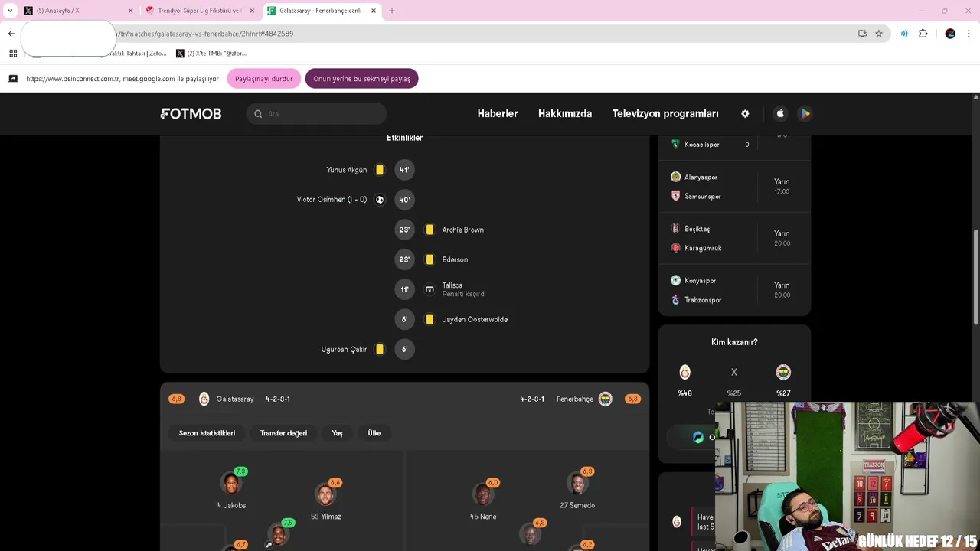980x551 pixels.
Task: Open player Jakobs in lineup
Action: [x=231, y=491]
